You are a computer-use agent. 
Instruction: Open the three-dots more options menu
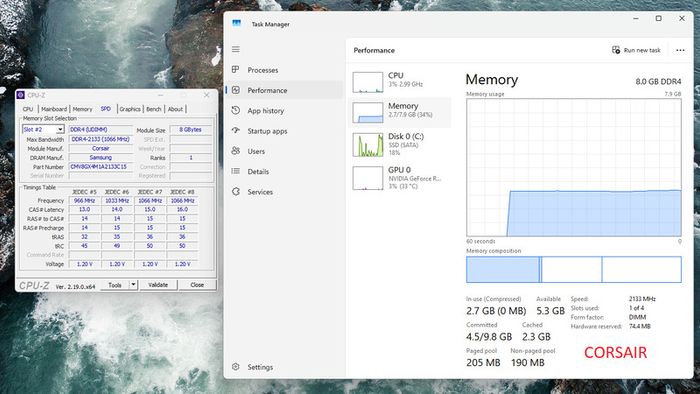point(680,50)
